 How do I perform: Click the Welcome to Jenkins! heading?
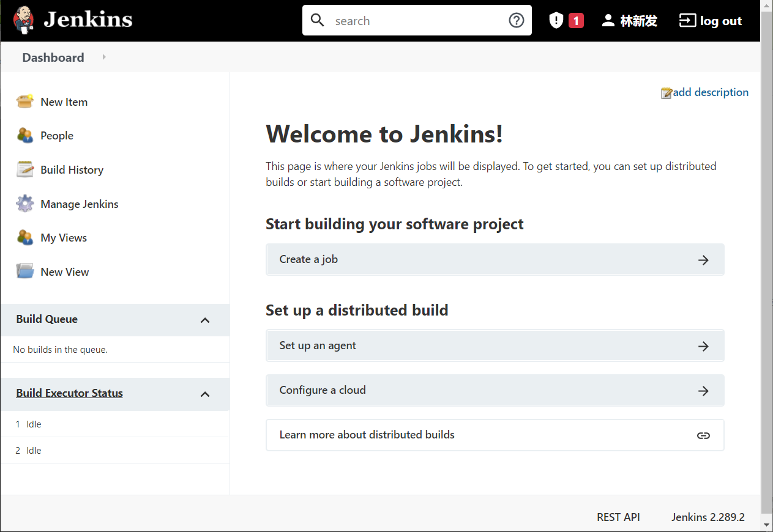point(384,134)
